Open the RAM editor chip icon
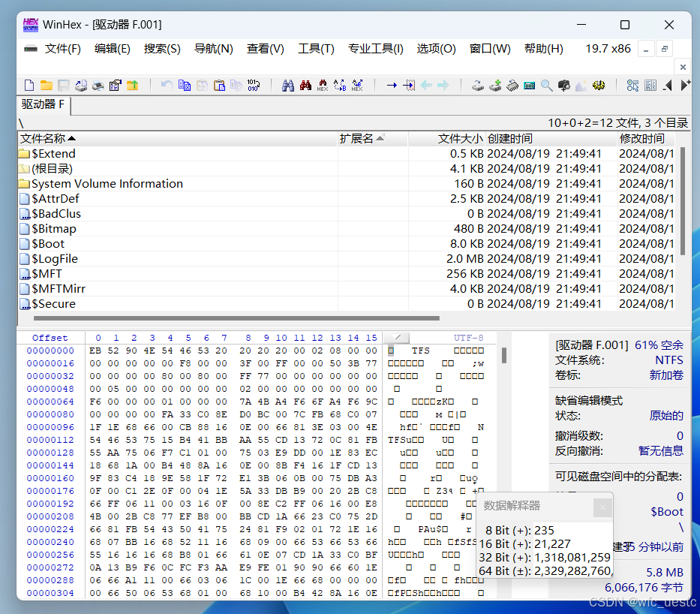 pyautogui.click(x=512, y=85)
